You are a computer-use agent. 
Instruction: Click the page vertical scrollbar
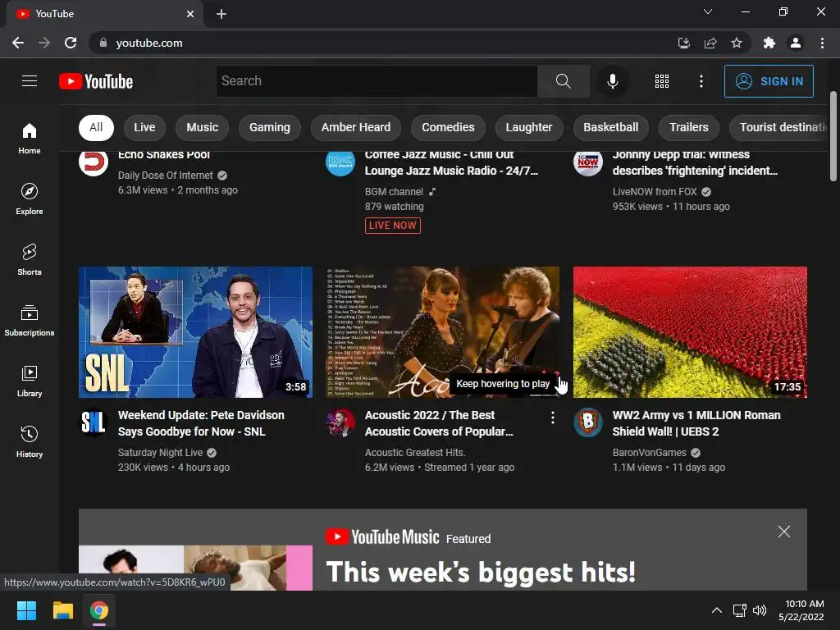833,137
